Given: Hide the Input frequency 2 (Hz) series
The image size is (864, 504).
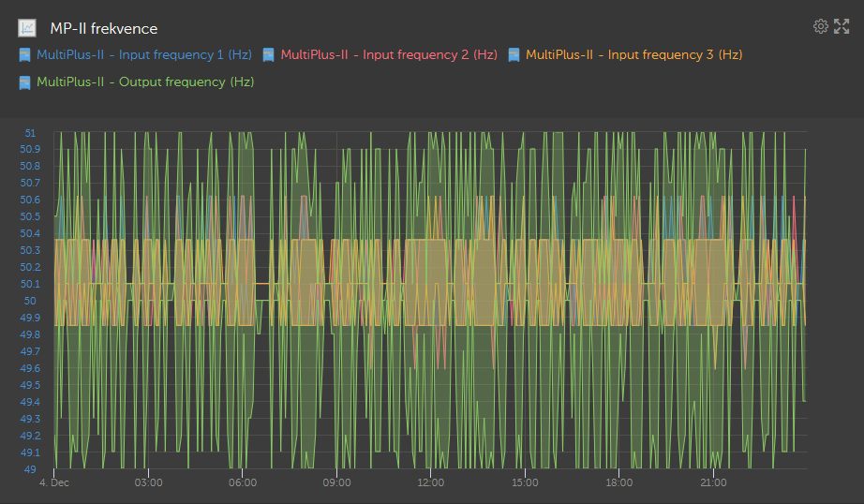Looking at the screenshot, I should coord(388,55).
